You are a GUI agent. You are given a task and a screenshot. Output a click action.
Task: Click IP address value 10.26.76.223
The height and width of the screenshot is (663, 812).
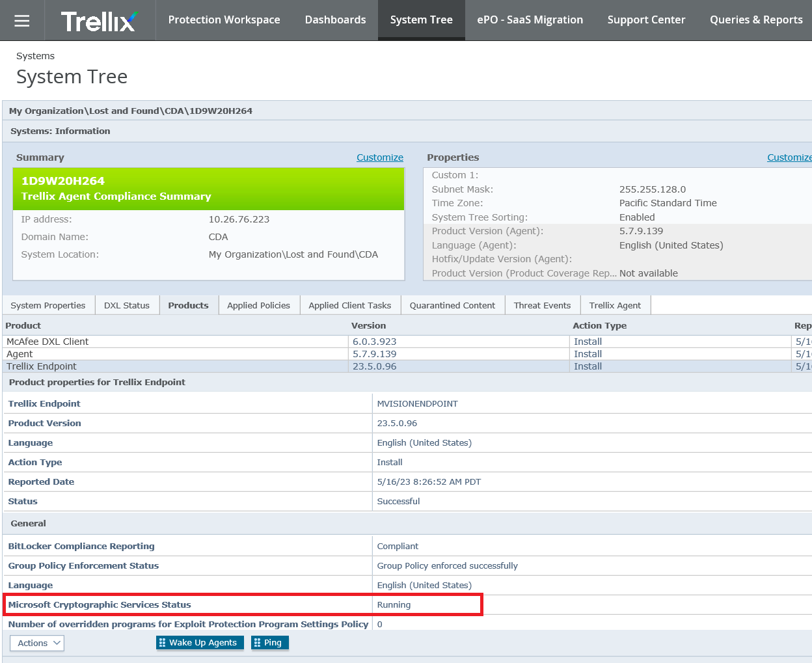[239, 219]
